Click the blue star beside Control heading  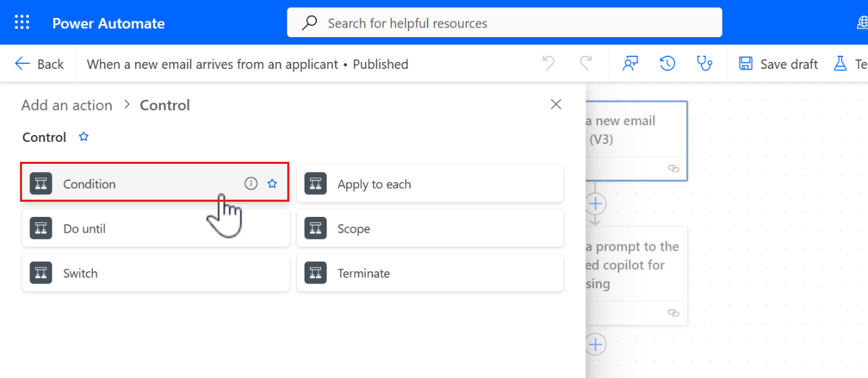84,137
